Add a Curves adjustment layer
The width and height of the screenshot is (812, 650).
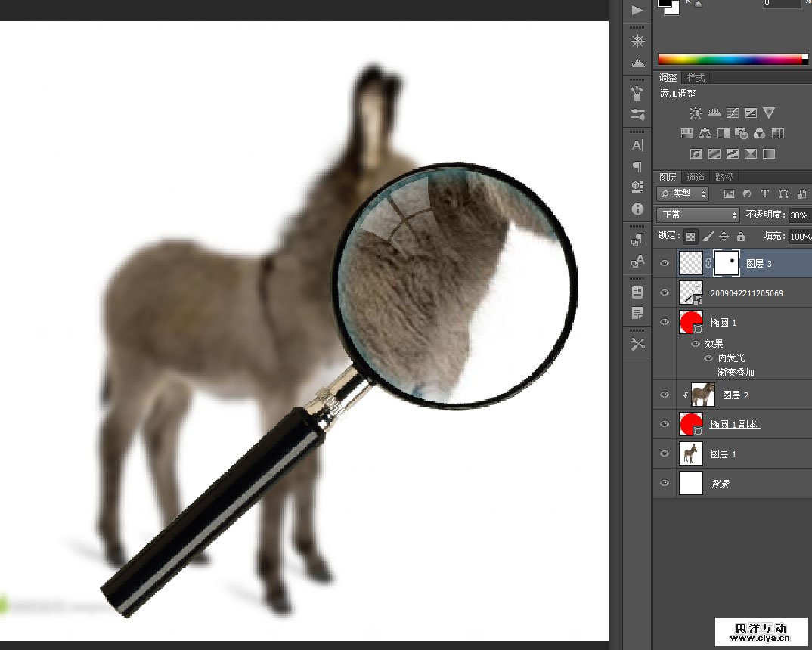(x=732, y=113)
